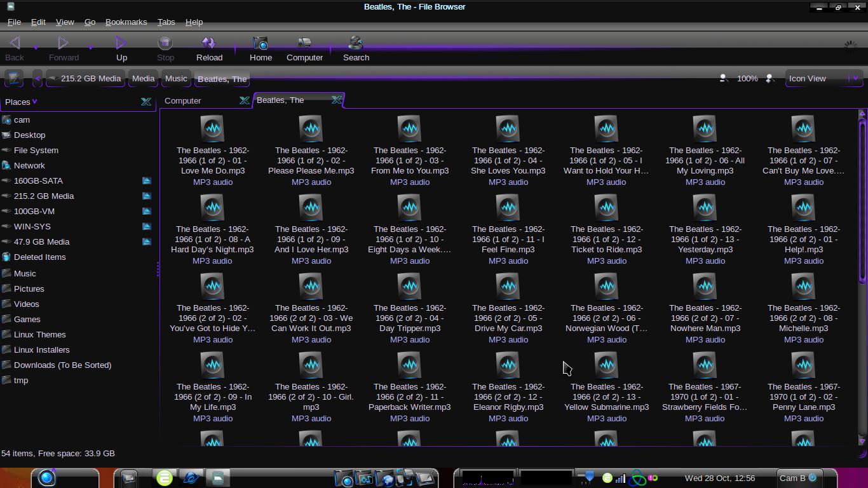
Task: Close the Places sidebar
Action: pos(146,102)
